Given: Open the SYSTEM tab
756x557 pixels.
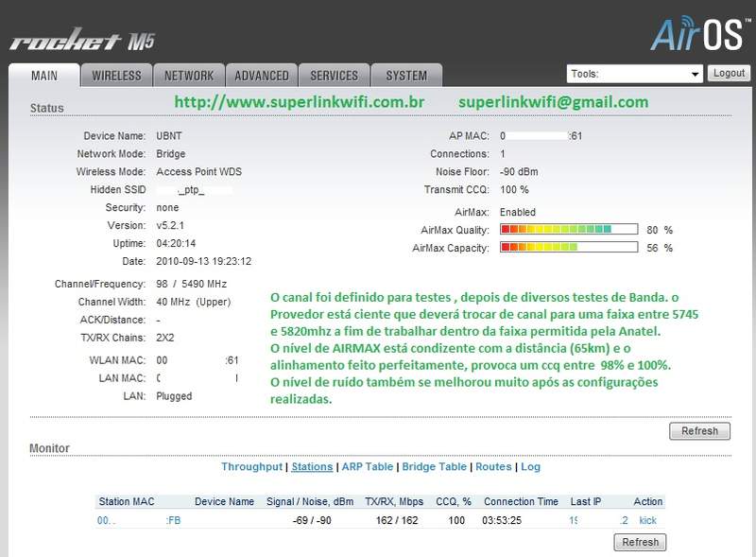Looking at the screenshot, I should point(406,76).
